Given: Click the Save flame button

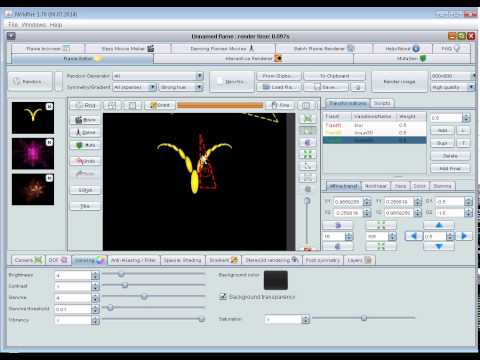Looking at the screenshot, I should (326, 87).
